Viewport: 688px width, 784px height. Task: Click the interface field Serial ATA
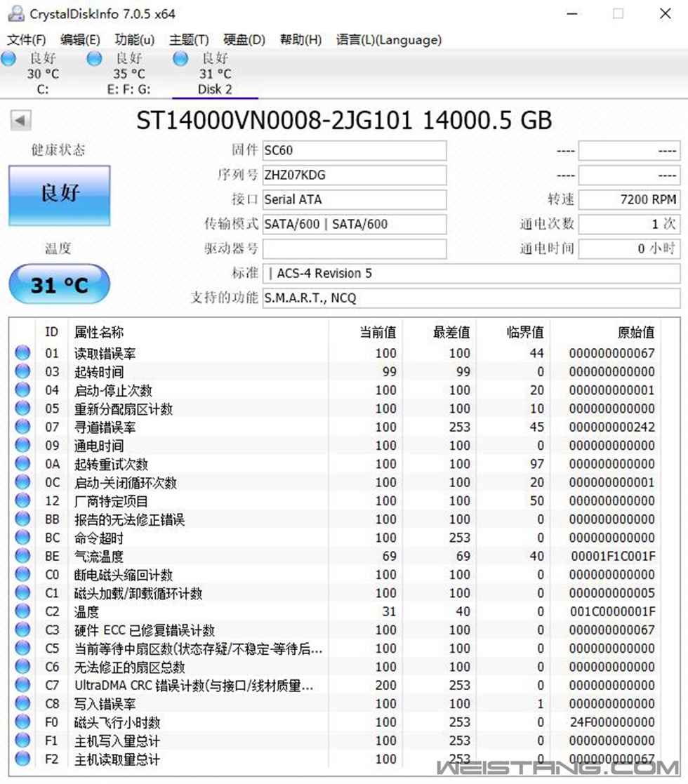355,199
